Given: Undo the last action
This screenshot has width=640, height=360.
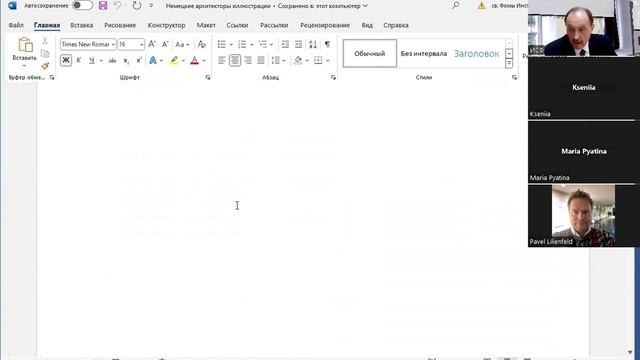Looking at the screenshot, I should point(117,6).
